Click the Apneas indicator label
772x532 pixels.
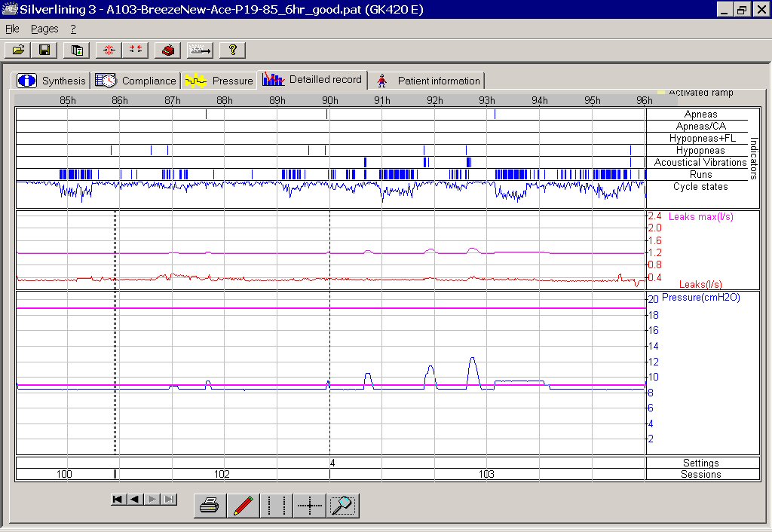coord(700,115)
